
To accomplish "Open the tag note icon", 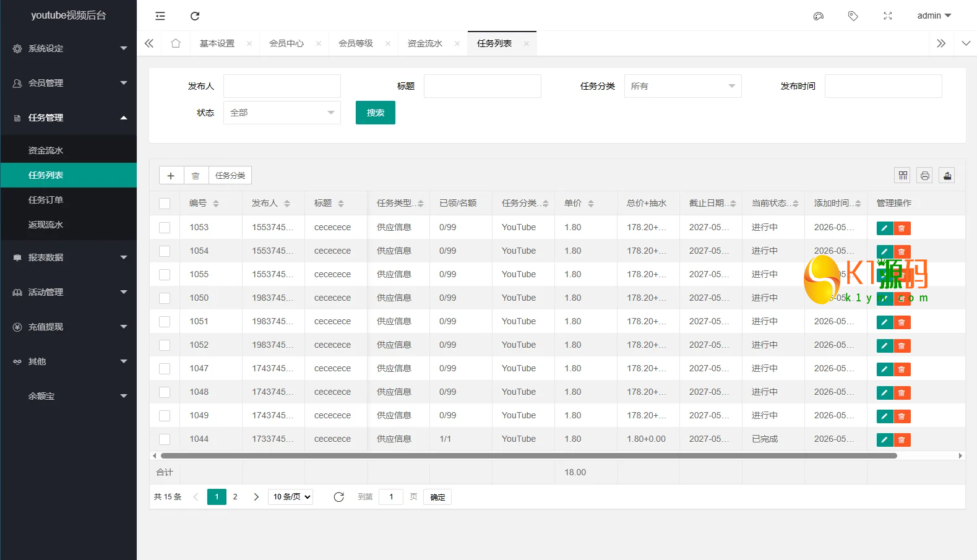I will (853, 16).
